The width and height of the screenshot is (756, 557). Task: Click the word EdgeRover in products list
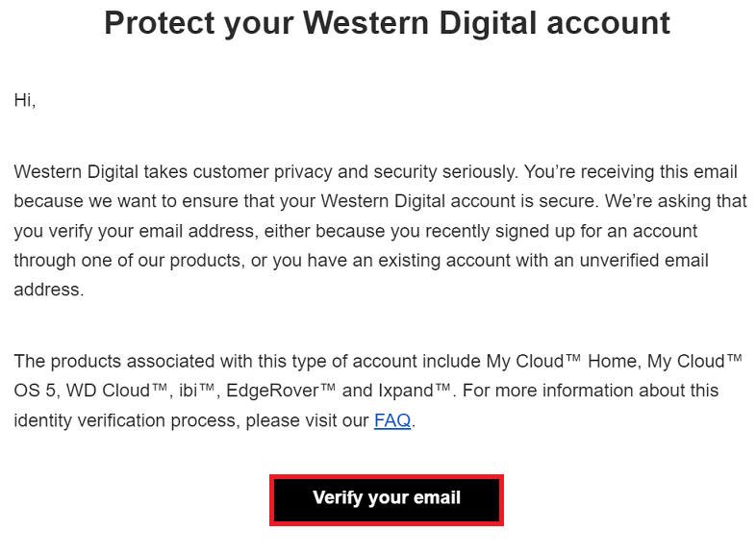pyautogui.click(x=272, y=391)
